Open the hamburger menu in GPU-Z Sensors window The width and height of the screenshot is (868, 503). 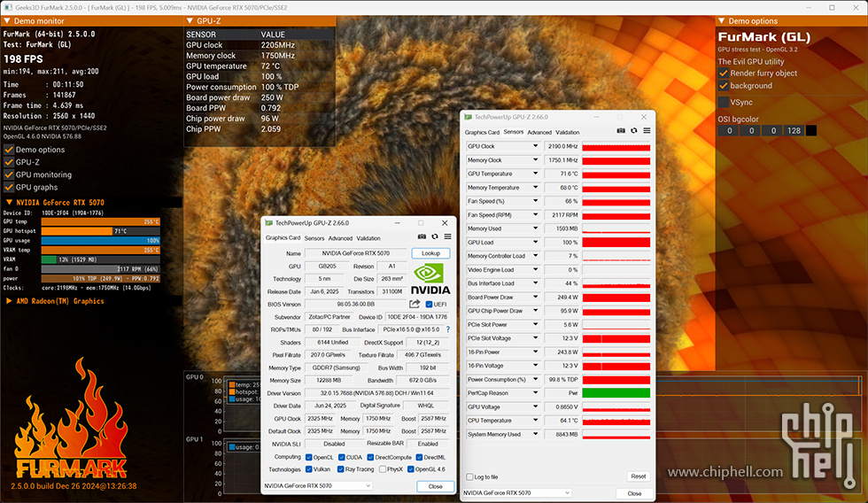647,131
